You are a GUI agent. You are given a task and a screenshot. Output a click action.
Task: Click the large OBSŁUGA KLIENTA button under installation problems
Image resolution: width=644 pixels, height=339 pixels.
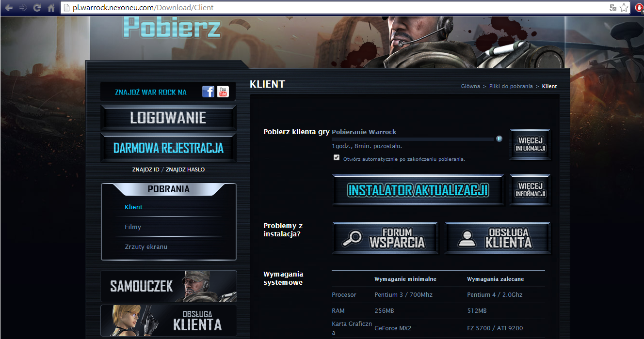pyautogui.click(x=498, y=238)
